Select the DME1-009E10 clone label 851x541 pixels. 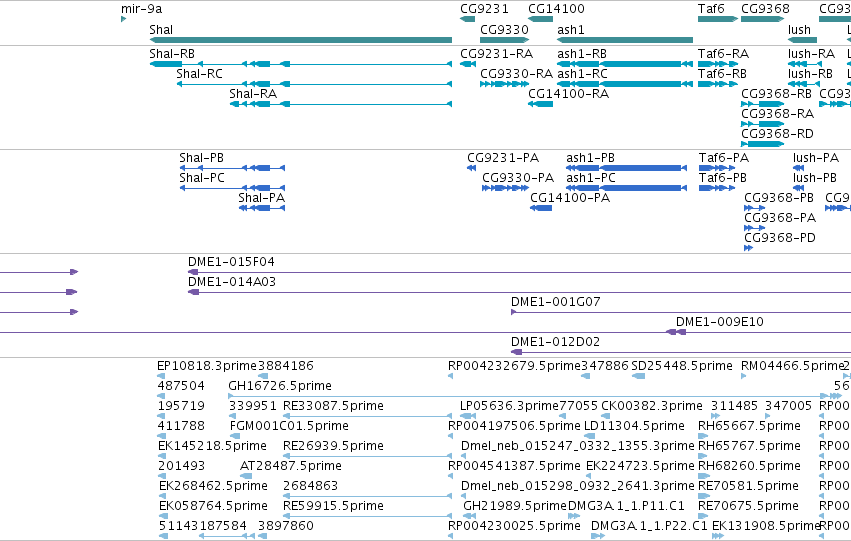point(720,322)
